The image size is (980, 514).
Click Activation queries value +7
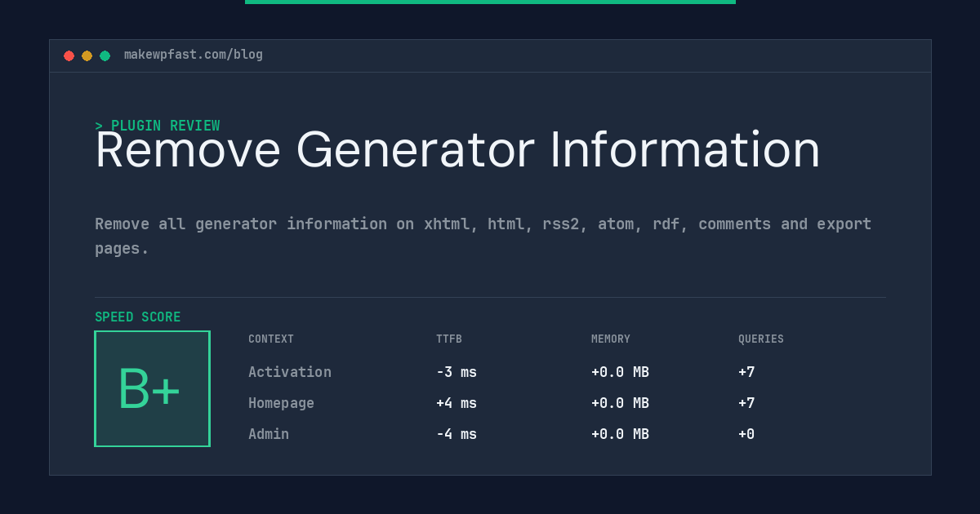point(746,372)
